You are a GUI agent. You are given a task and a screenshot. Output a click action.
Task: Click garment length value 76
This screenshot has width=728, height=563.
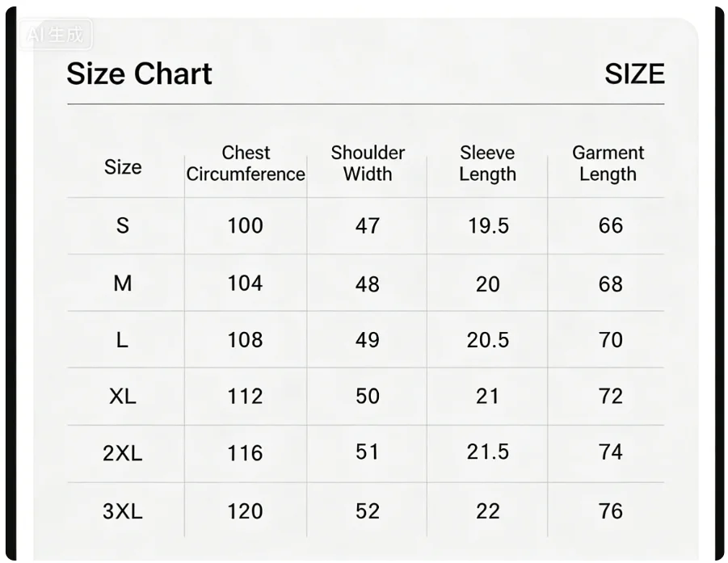[x=610, y=511]
